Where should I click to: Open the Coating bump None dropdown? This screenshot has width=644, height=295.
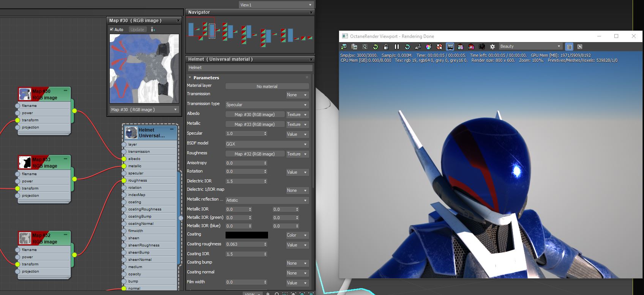pyautogui.click(x=297, y=263)
